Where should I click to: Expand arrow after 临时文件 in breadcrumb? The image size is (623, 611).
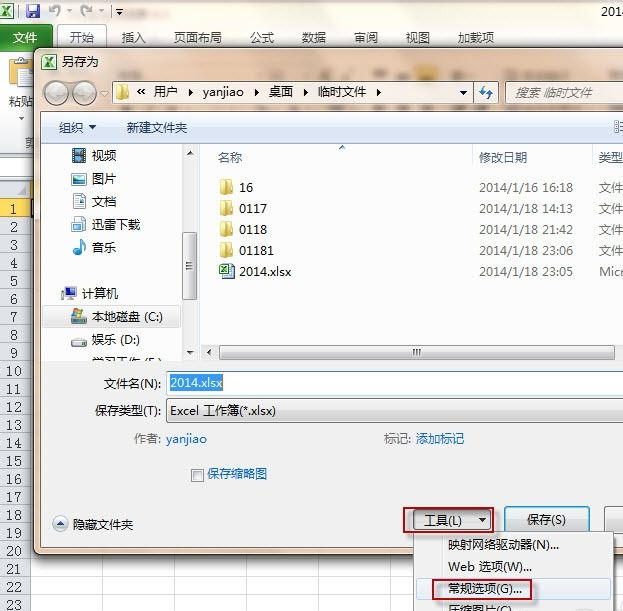click(x=379, y=93)
